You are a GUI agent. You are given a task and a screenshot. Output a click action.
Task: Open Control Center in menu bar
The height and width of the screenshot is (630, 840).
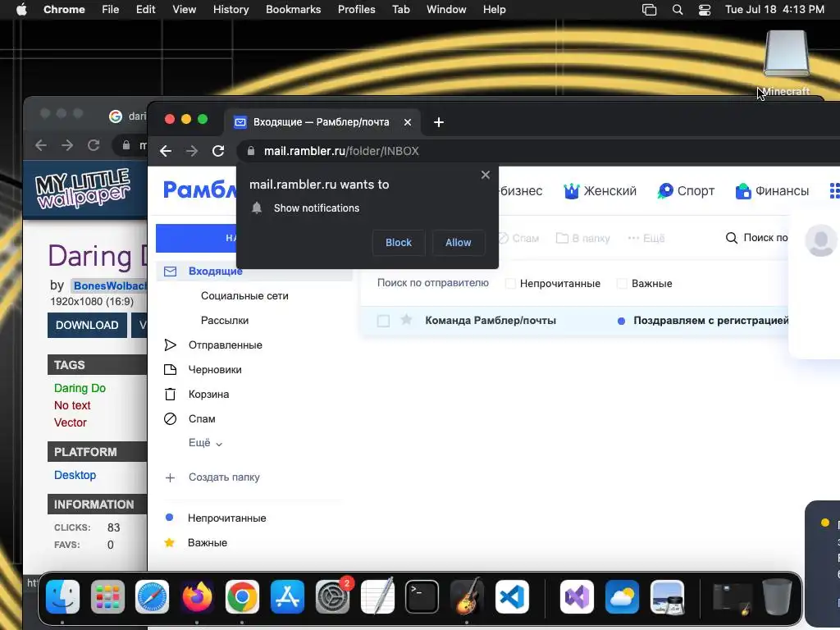[x=705, y=10]
